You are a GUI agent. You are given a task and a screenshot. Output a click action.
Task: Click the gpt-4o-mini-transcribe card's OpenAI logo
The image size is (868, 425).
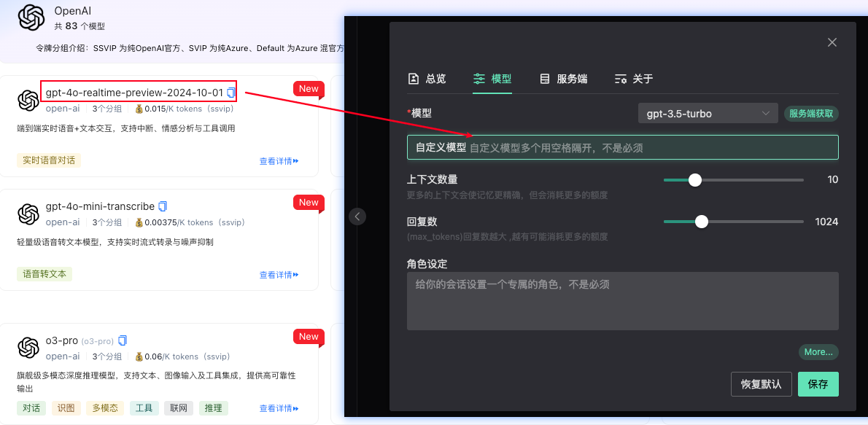(x=28, y=214)
